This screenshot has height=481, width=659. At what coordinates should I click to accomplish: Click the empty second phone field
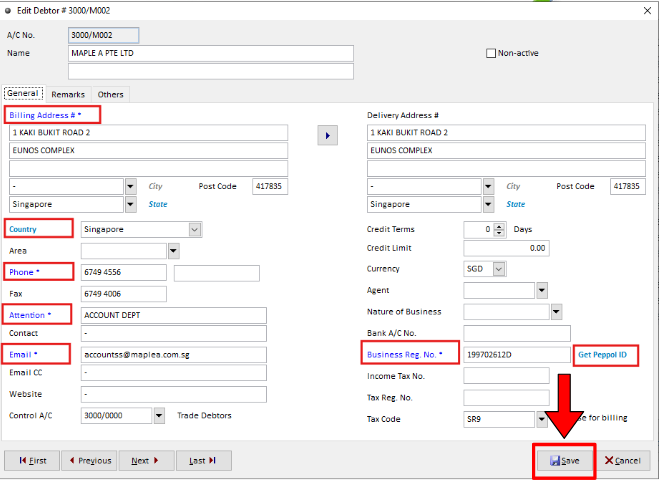coord(216,273)
